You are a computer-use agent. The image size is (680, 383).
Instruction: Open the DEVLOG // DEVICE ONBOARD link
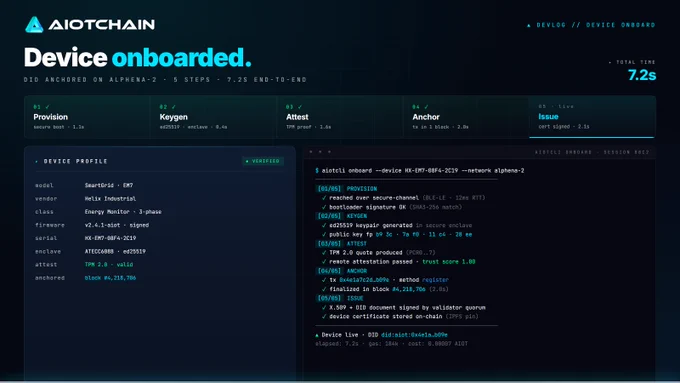click(591, 25)
